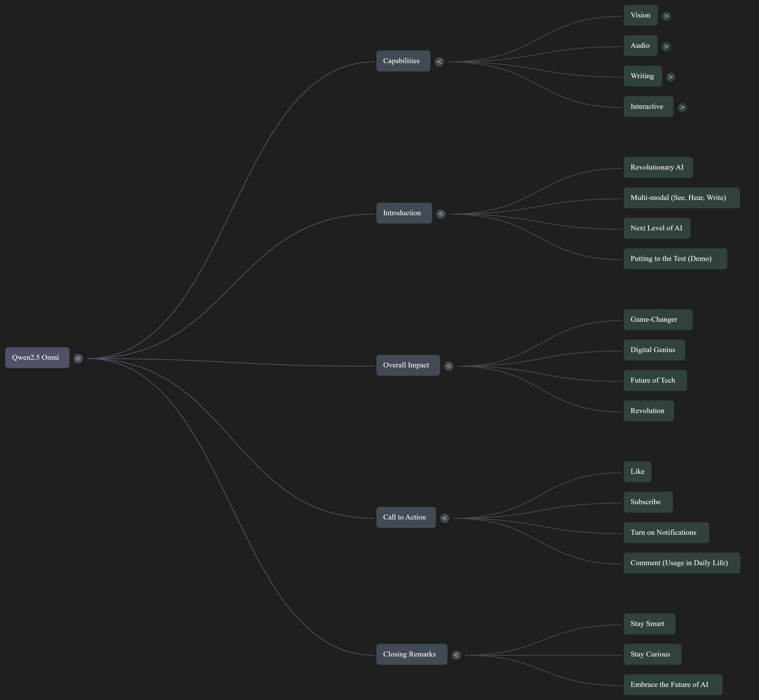Select Putting to the Test (Demo) node

pos(676,259)
